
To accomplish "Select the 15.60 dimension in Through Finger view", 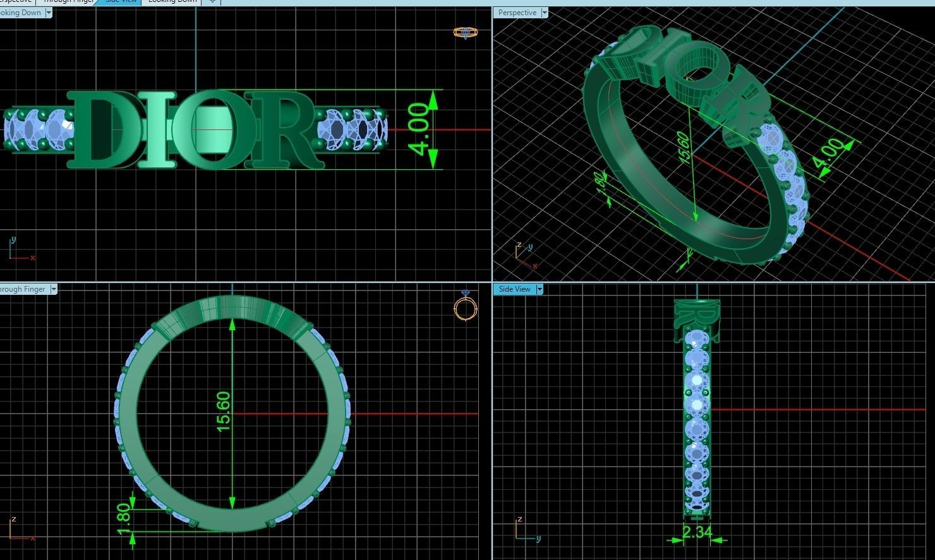I will pyautogui.click(x=224, y=412).
